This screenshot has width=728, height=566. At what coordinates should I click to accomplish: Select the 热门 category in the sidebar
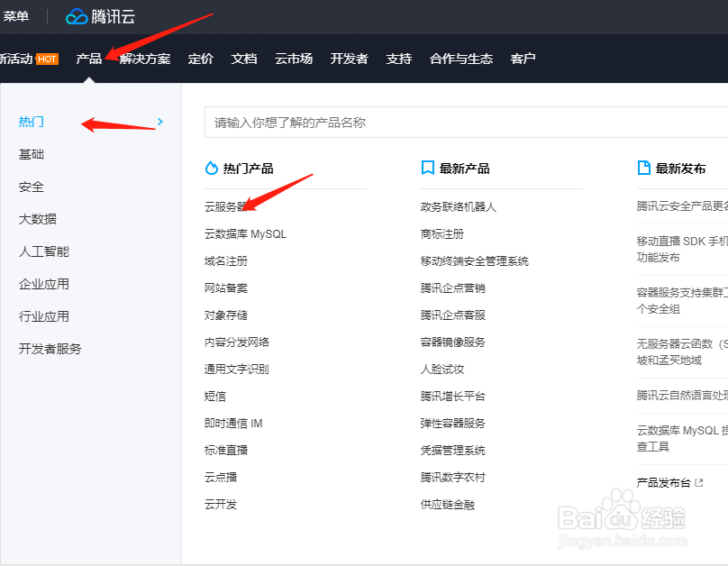point(32,122)
